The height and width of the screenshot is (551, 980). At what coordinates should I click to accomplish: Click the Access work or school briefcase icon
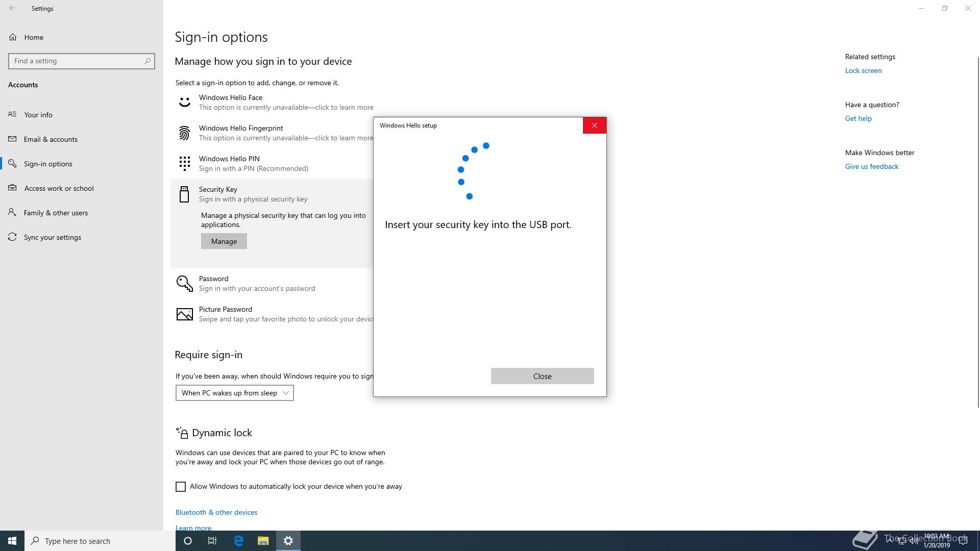click(x=12, y=188)
